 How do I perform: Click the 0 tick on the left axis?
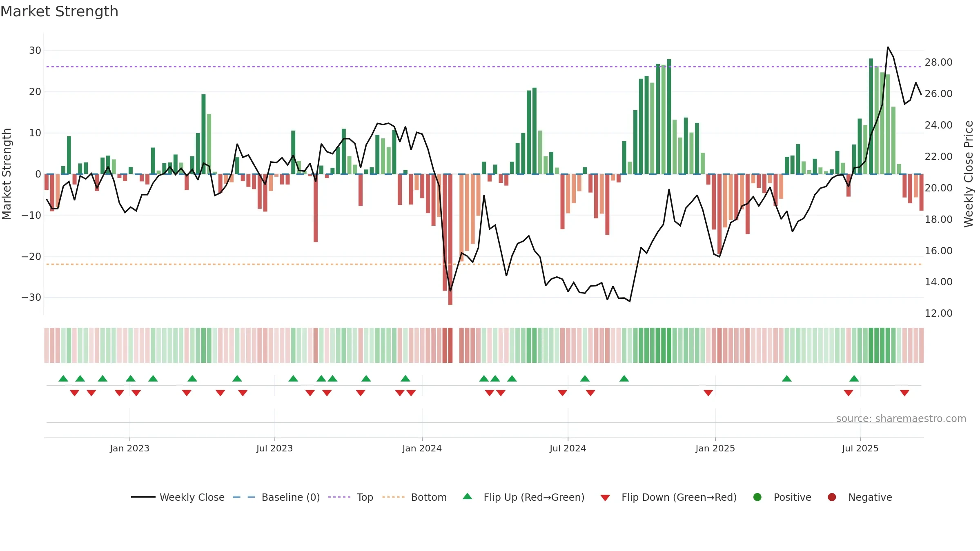coord(38,174)
